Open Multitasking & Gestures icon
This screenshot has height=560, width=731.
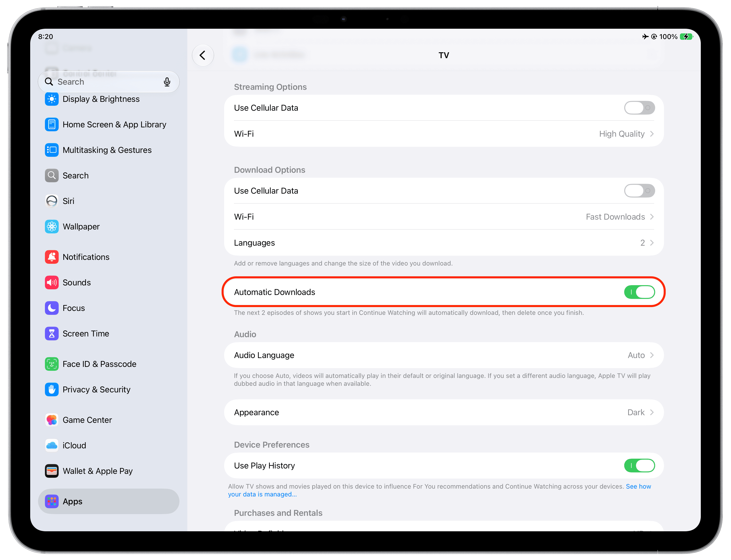click(52, 150)
